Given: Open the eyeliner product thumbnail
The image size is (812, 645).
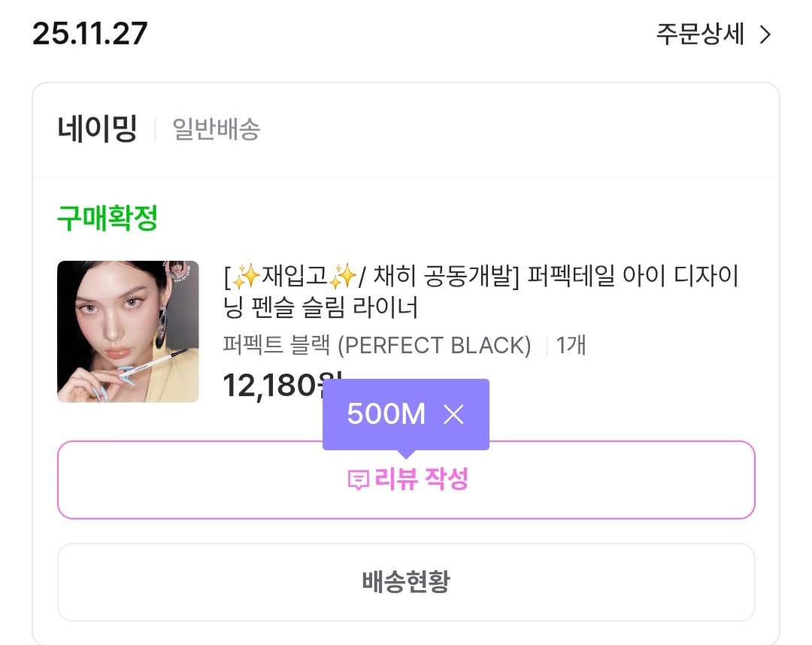Looking at the screenshot, I should 128,332.
